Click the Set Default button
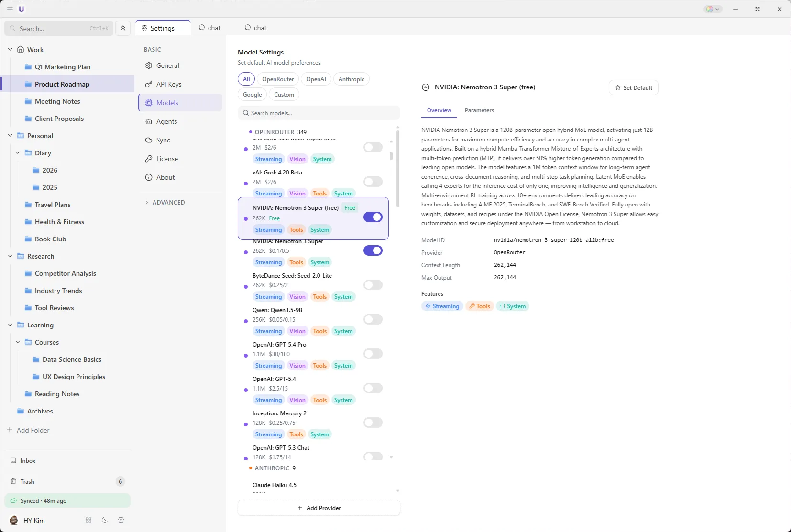This screenshot has height=532, width=791. [x=634, y=87]
